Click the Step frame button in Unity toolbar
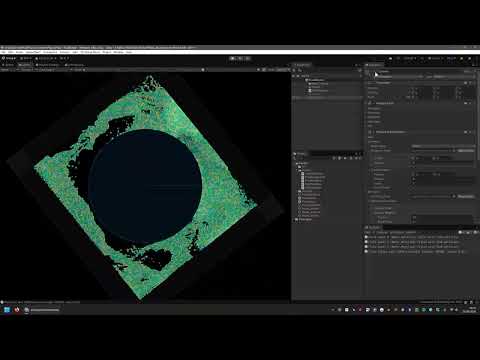 pos(247,58)
